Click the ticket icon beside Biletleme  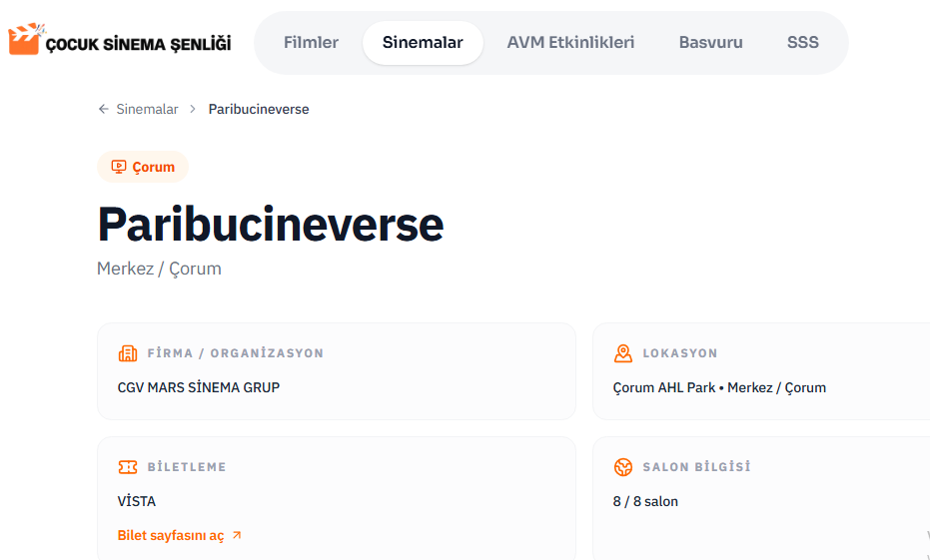coord(128,467)
